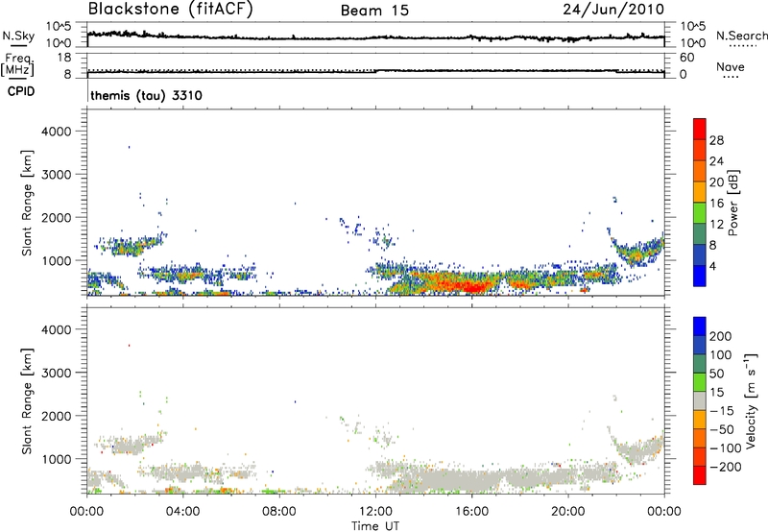768x532 pixels.
Task: Select the "16:00" time tick label
Action: pos(471,512)
